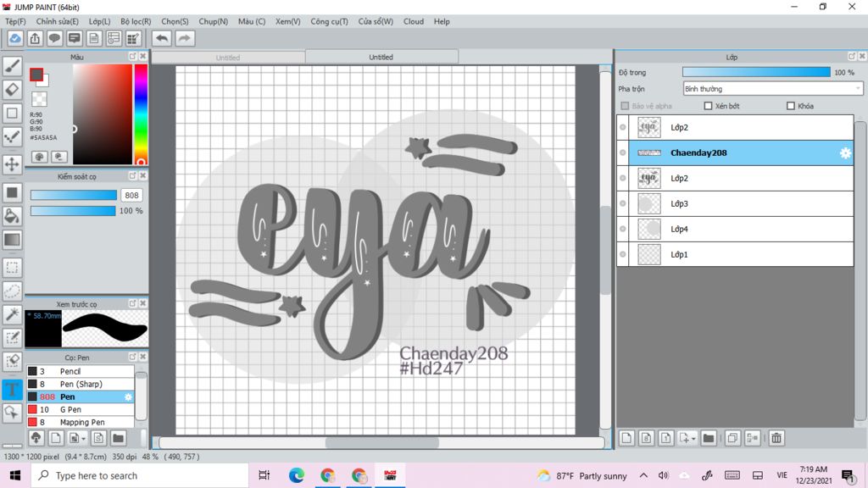
Task: Open the Chọn(S) menu
Action: (x=175, y=21)
